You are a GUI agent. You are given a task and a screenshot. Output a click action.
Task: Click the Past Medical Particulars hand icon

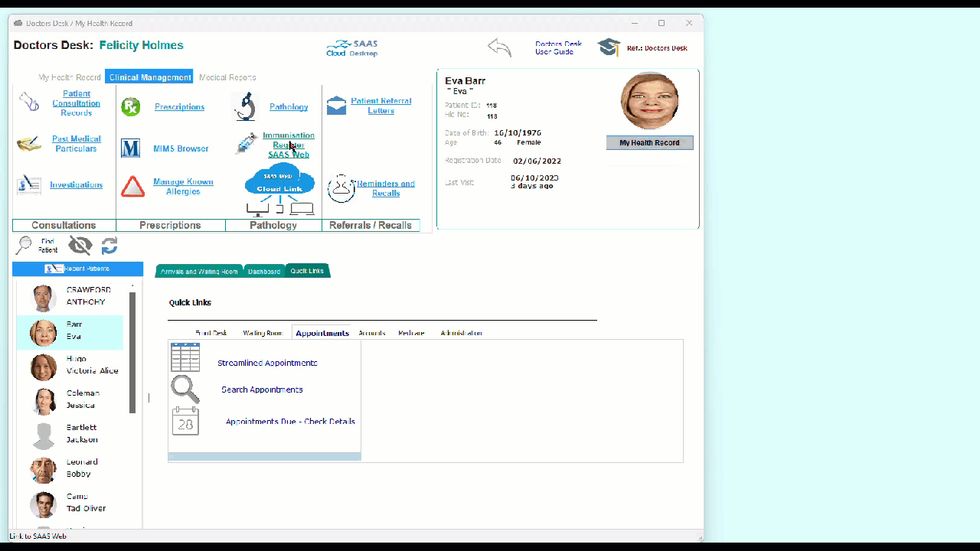28,144
